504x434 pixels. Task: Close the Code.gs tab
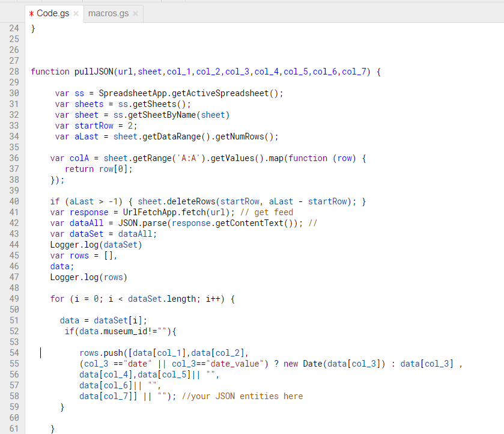tap(76, 13)
